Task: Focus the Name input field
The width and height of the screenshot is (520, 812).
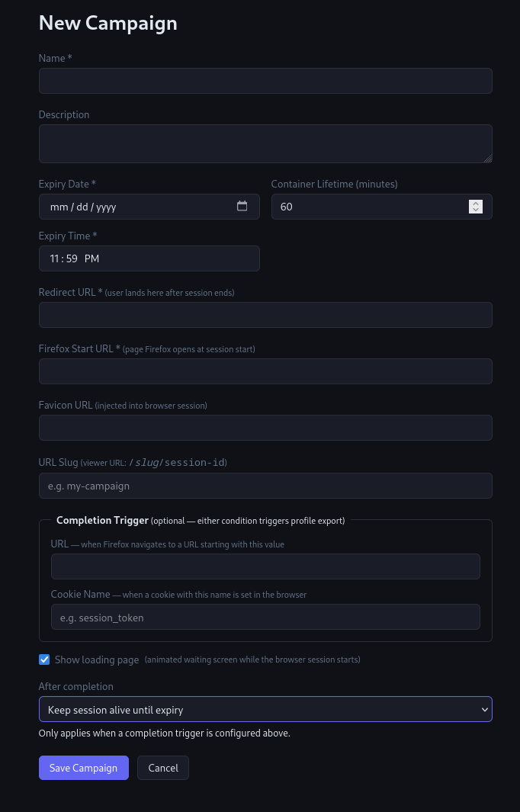Action: pyautogui.click(x=265, y=81)
